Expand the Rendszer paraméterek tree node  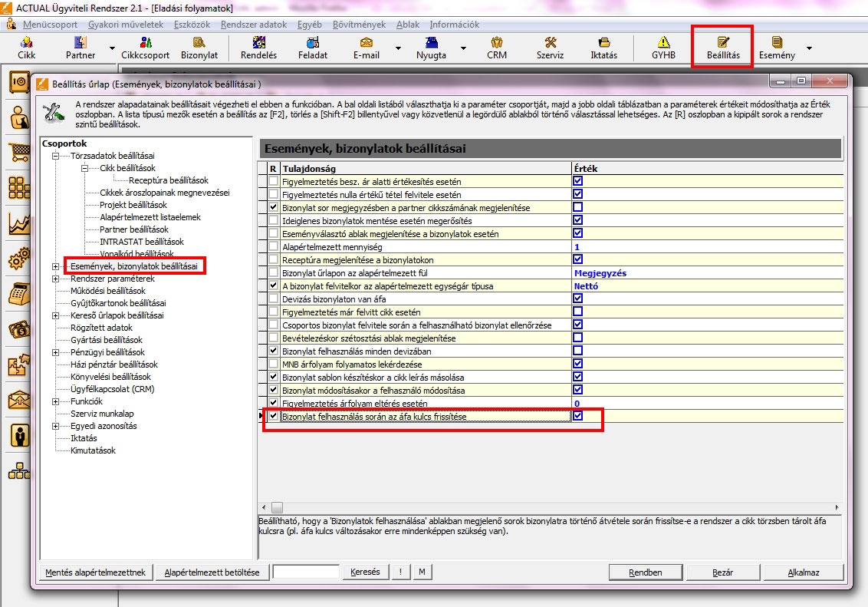pyautogui.click(x=55, y=279)
